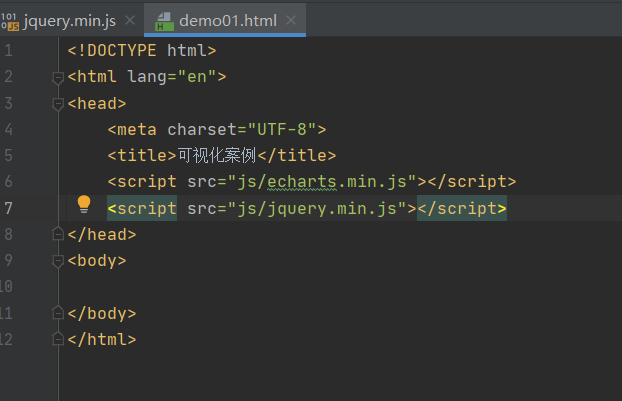Click the closing </script> tag on line 6
622x401 pixels.
pyautogui.click(x=472, y=182)
